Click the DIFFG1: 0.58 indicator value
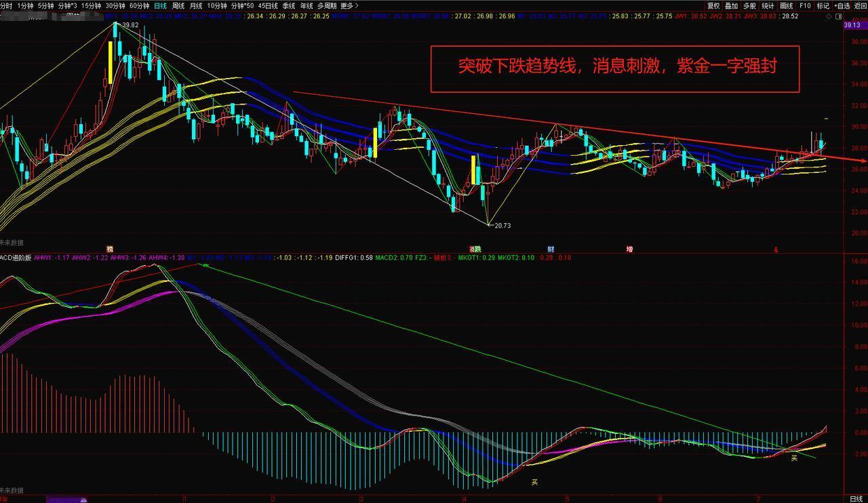The image size is (868, 503). (x=353, y=258)
